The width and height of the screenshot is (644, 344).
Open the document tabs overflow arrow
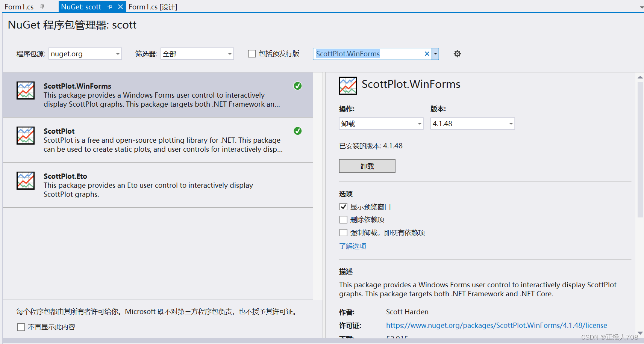pyautogui.click(x=641, y=7)
